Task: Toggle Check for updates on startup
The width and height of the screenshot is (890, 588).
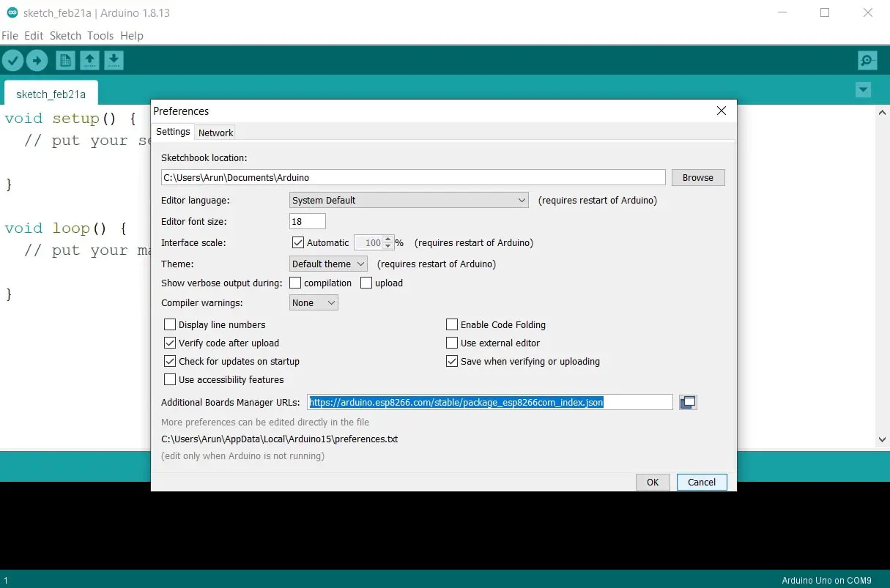Action: coord(170,361)
